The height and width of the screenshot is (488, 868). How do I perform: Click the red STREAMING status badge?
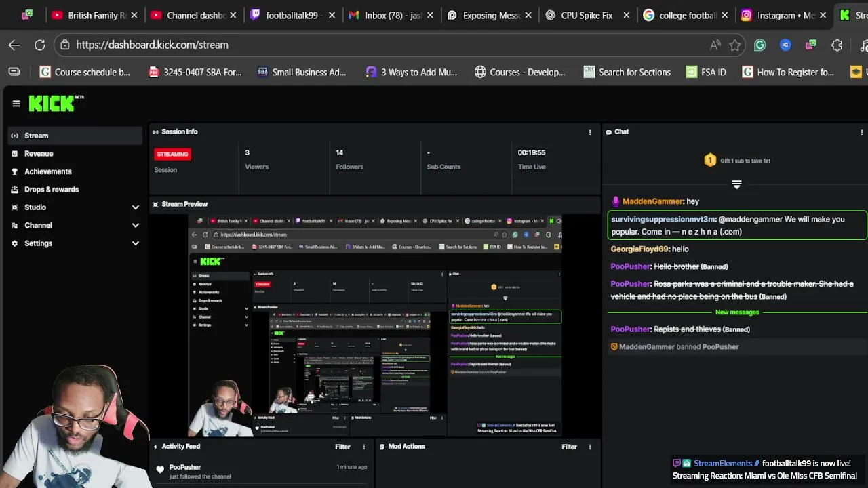tap(172, 155)
